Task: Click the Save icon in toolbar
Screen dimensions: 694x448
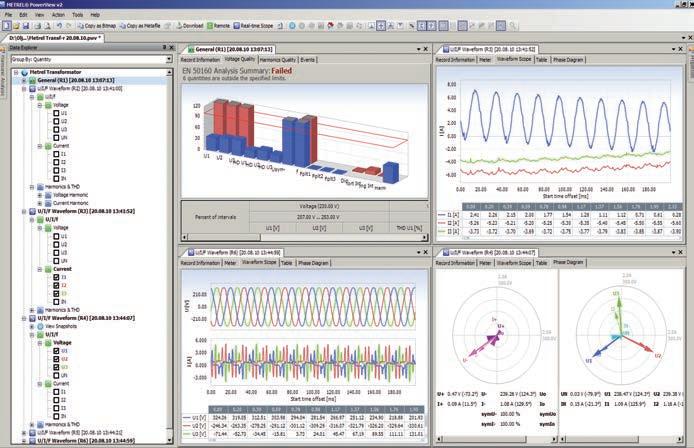Action: click(26, 26)
